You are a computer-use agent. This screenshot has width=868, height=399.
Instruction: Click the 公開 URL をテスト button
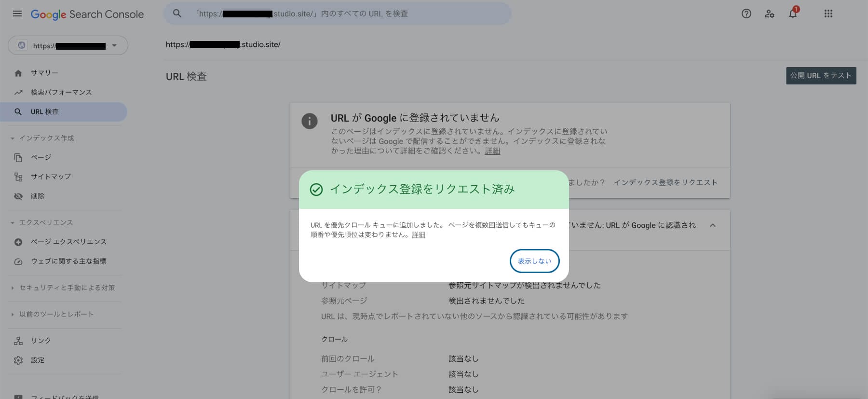tap(821, 76)
